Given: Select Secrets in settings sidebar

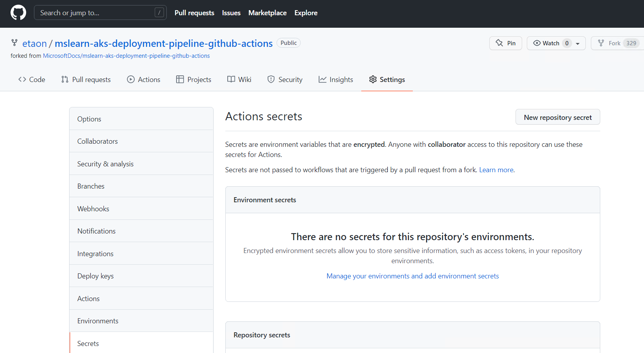Looking at the screenshot, I should point(141,343).
